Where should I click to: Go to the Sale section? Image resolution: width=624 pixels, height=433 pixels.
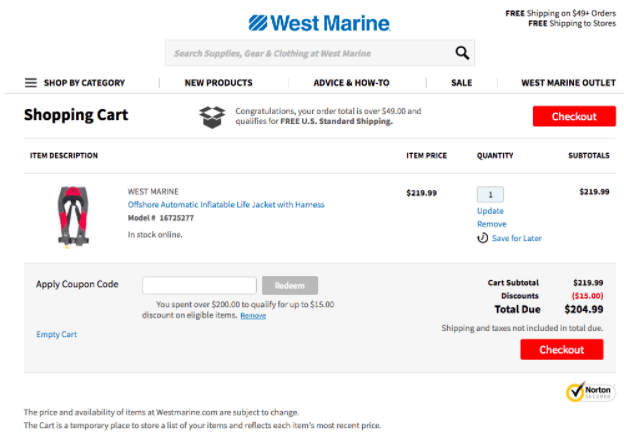pos(461,83)
